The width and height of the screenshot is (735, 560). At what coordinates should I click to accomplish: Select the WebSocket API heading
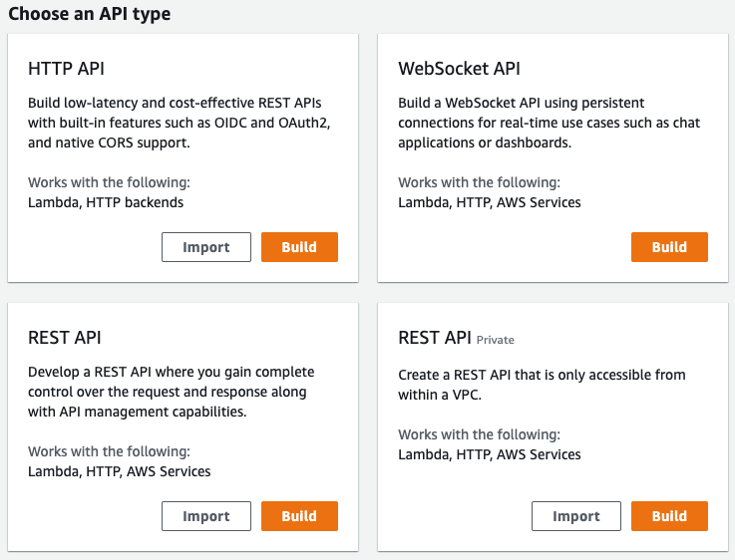(x=459, y=69)
